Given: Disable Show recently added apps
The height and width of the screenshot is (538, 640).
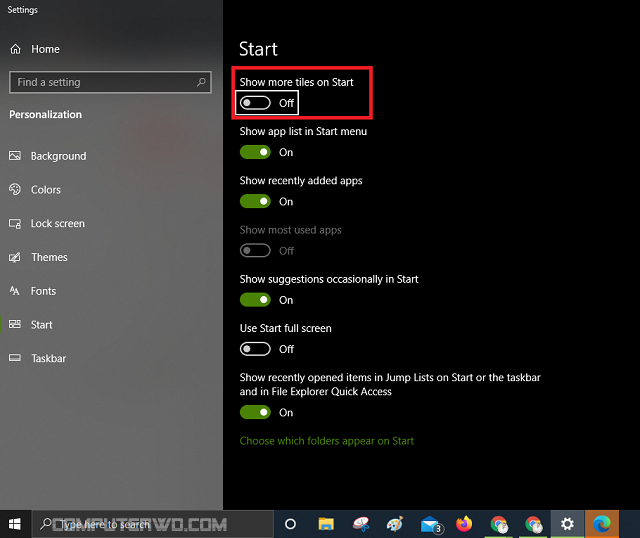Looking at the screenshot, I should 255,201.
